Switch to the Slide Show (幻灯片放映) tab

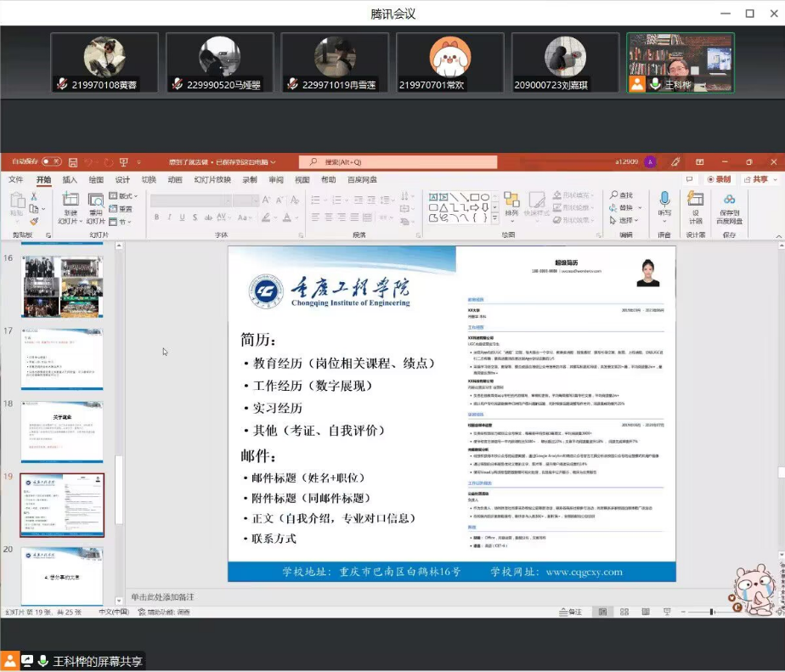(x=212, y=180)
